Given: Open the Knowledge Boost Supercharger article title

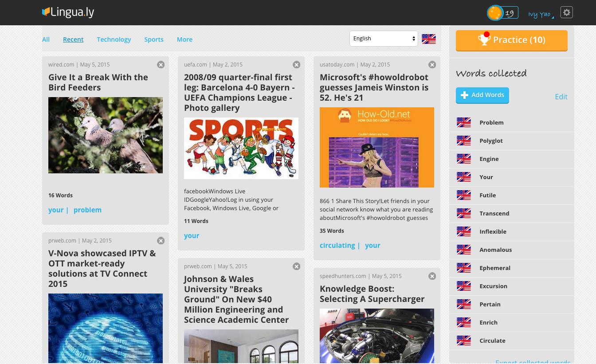Looking at the screenshot, I should click(x=372, y=294).
